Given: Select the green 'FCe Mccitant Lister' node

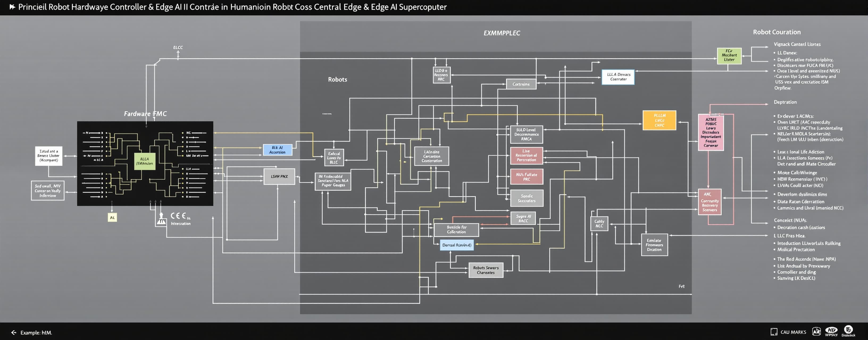Looking at the screenshot, I should coord(729,56).
